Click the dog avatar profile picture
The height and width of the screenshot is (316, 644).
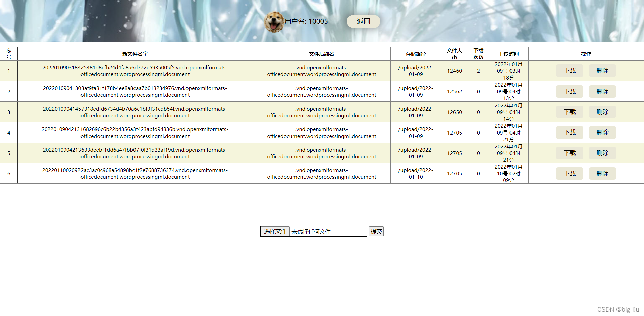[x=274, y=22]
